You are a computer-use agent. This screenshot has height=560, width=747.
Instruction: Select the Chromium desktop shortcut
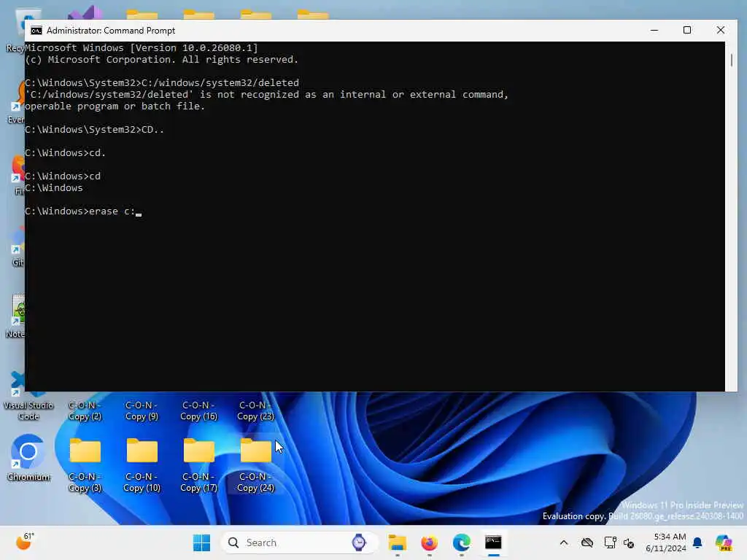pyautogui.click(x=28, y=458)
